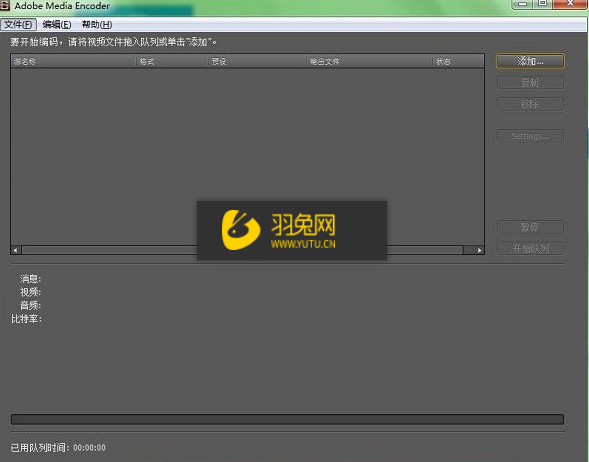
Task: Maximize the Adobe Media Encoder window
Action: tap(543, 4)
